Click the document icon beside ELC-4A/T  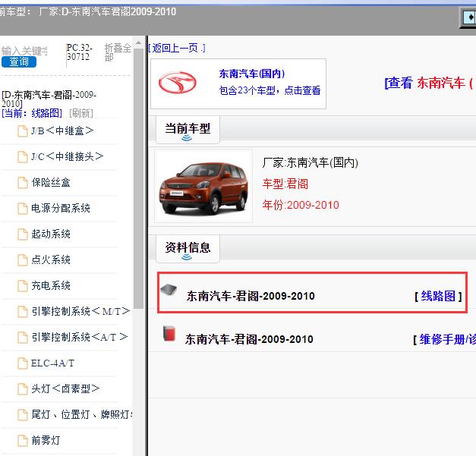pyautogui.click(x=23, y=363)
